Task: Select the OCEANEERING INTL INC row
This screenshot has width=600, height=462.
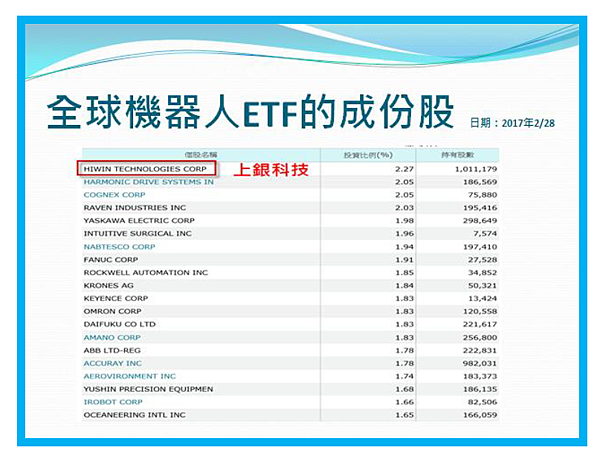Action: click(x=134, y=415)
